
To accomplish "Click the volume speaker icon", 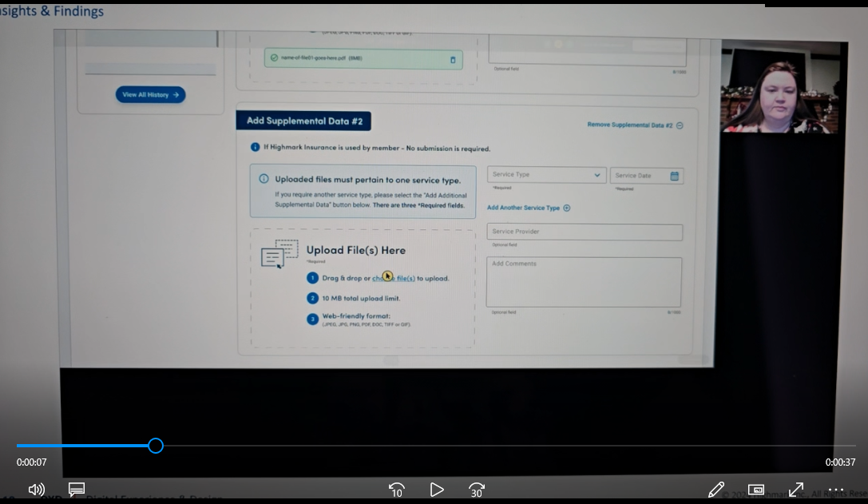I will click(x=36, y=490).
